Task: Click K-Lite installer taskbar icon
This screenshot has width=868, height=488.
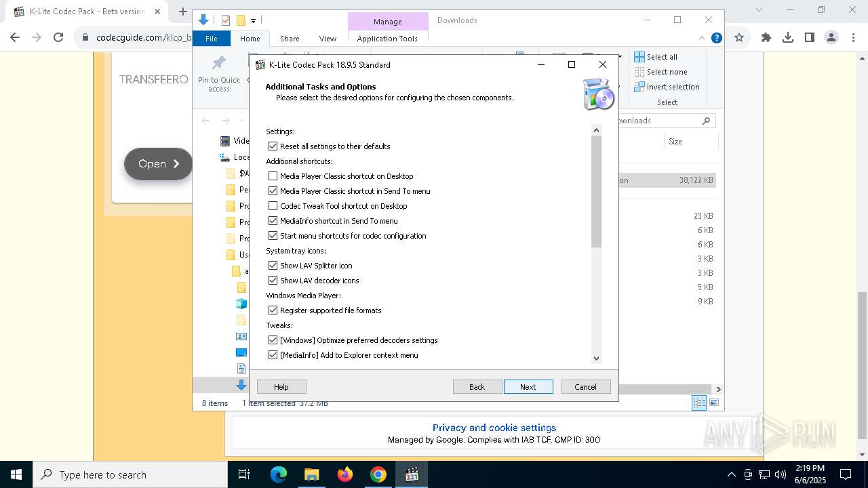Action: pos(412,474)
